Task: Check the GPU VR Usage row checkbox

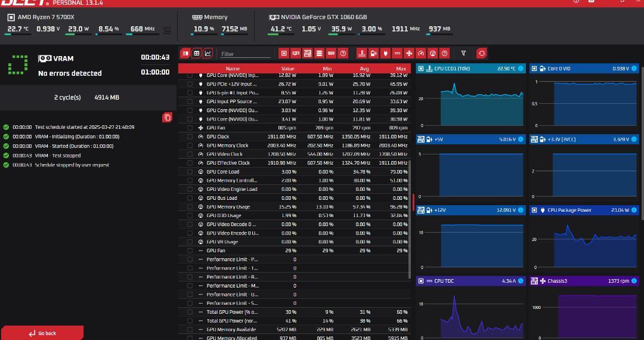Action: click(190, 242)
